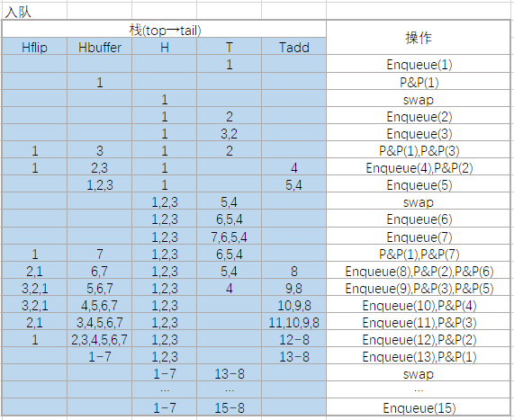
Task: Select the Enqueue(12),P&P(2) cell
Action: click(419, 339)
